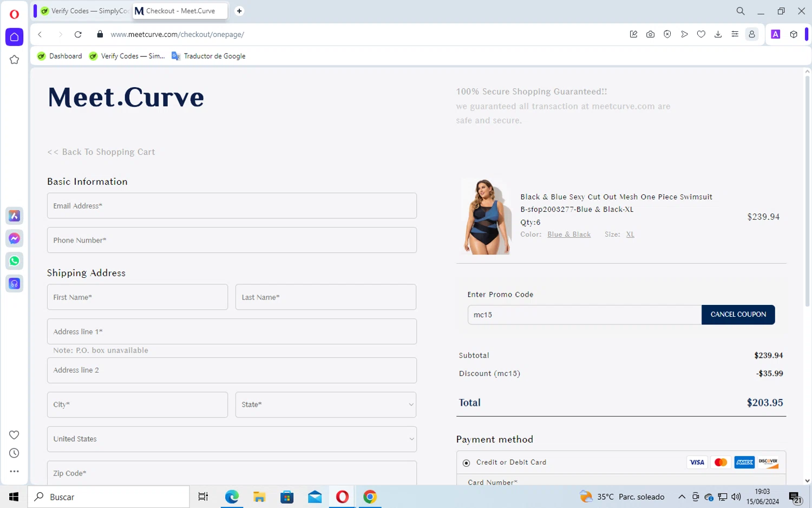Screen dimensions: 812x508
Task: Open Opera start page home icon
Action: [x=14, y=37]
